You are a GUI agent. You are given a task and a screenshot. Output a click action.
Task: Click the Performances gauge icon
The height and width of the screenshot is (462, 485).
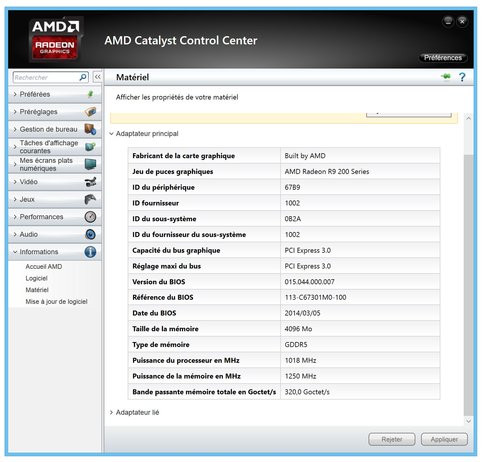point(90,217)
